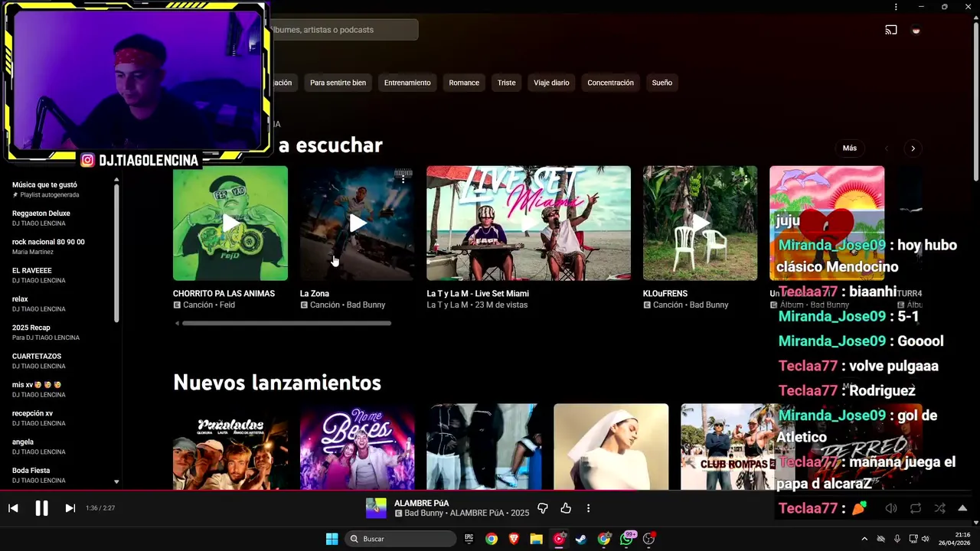
Task: Select the Para sentirte bien chip
Action: click(x=338, y=83)
